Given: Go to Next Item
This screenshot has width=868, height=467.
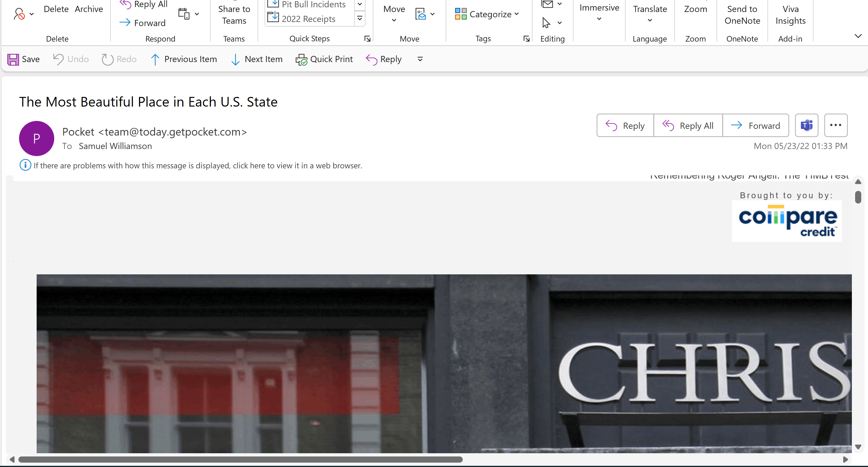Looking at the screenshot, I should tap(257, 59).
